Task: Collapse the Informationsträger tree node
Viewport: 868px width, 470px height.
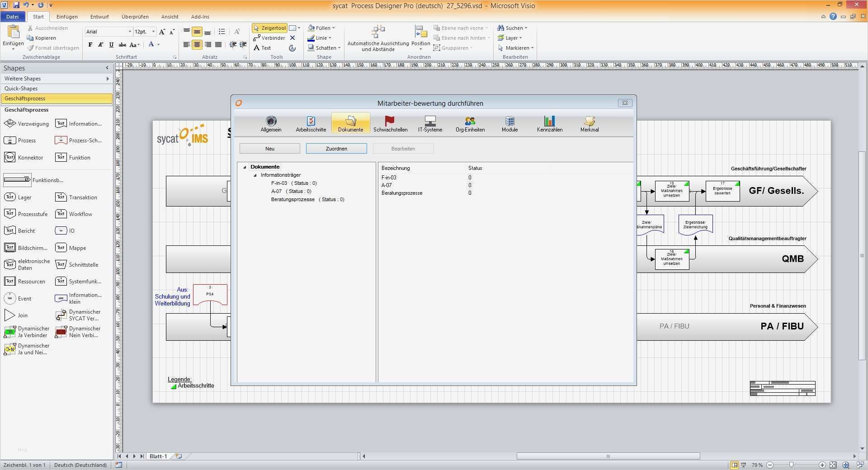Action: coord(255,175)
